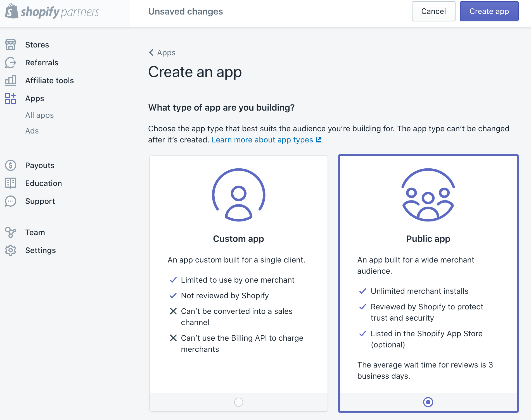Click 'Can't be converted into a sales channel'
The height and width of the screenshot is (420, 531).
(237, 317)
